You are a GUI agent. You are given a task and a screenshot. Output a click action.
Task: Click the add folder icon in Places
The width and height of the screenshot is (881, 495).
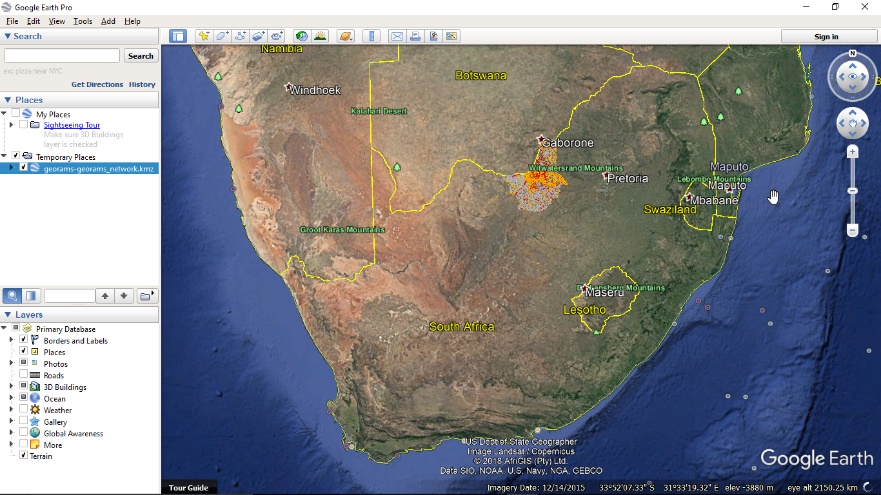pos(146,296)
